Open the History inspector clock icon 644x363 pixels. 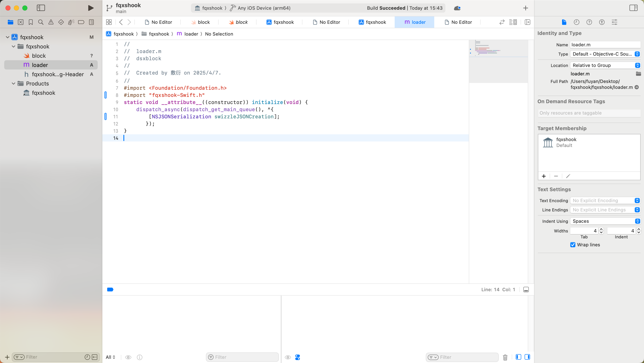click(576, 22)
